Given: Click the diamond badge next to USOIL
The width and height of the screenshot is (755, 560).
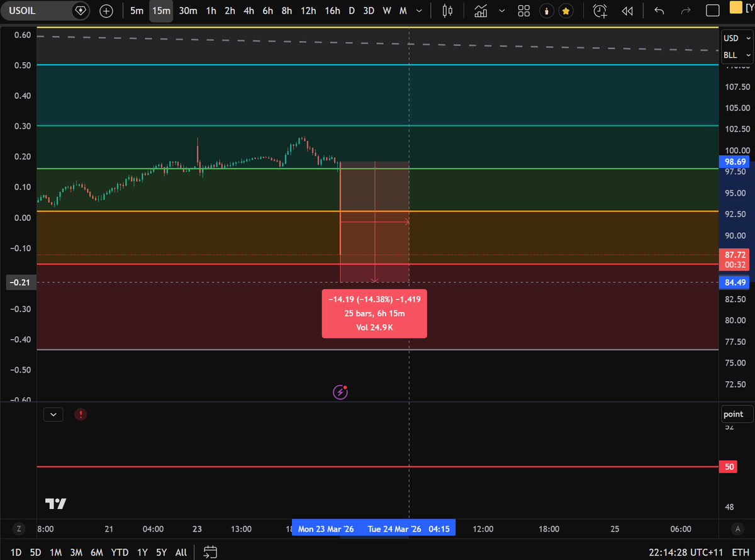Looking at the screenshot, I should coord(80,11).
